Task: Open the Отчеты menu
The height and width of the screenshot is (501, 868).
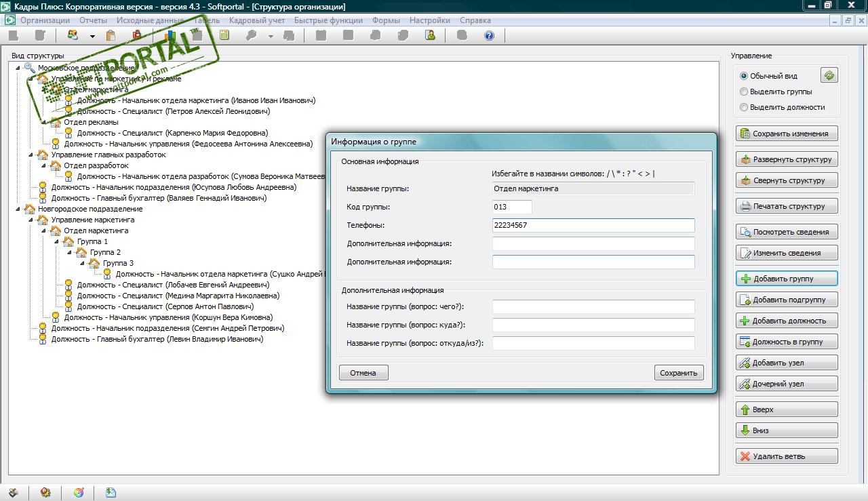Action: coord(93,20)
